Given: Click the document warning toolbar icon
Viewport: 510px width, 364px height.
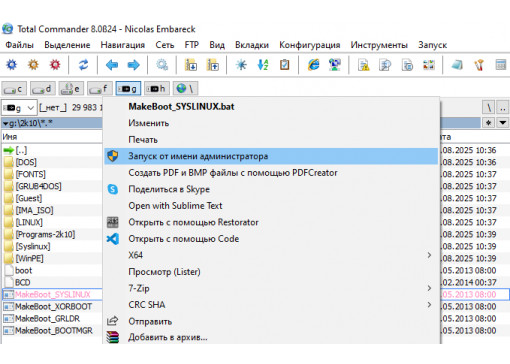Looking at the screenshot, I should coord(364,65).
